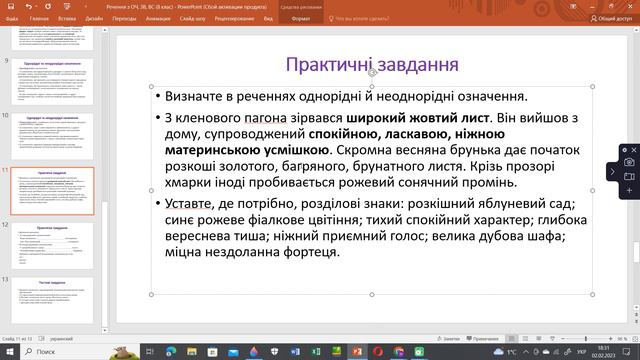Click the slide panel scroll-down arrow

click(105, 330)
